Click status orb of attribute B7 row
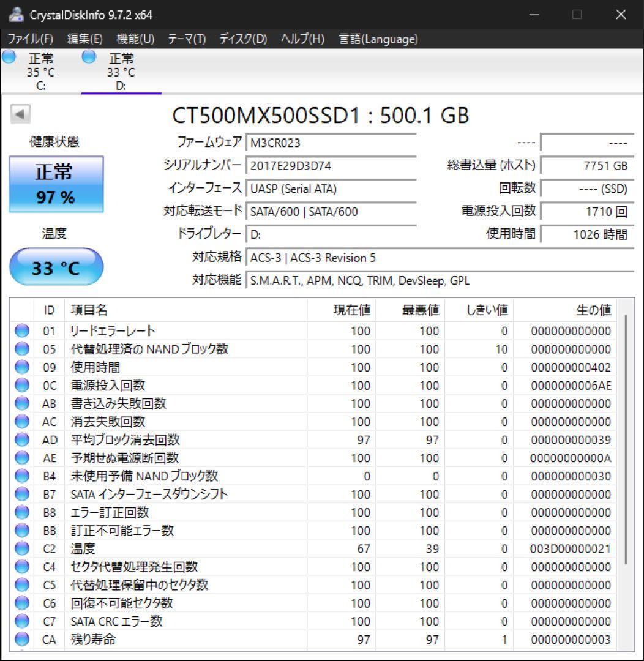This screenshot has height=661, width=644. (22, 494)
